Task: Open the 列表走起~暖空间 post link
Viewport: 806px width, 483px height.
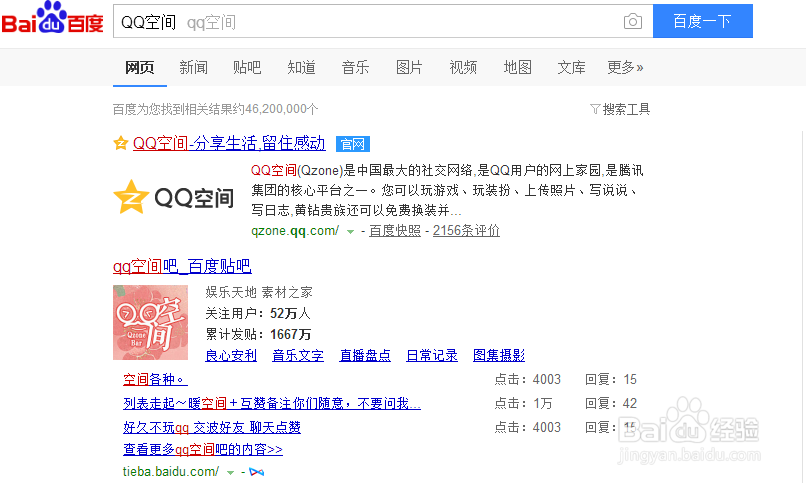Action: click(x=272, y=403)
